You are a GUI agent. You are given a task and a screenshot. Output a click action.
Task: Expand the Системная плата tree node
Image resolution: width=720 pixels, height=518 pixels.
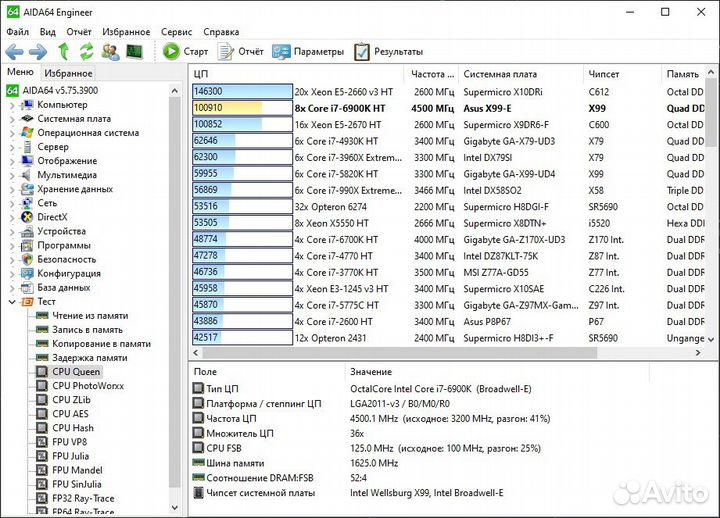12,119
